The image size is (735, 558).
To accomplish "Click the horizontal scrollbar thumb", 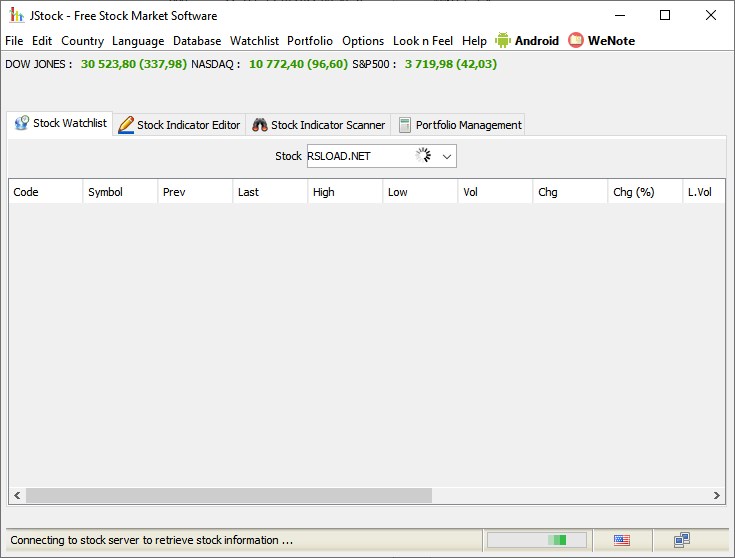I will point(229,496).
